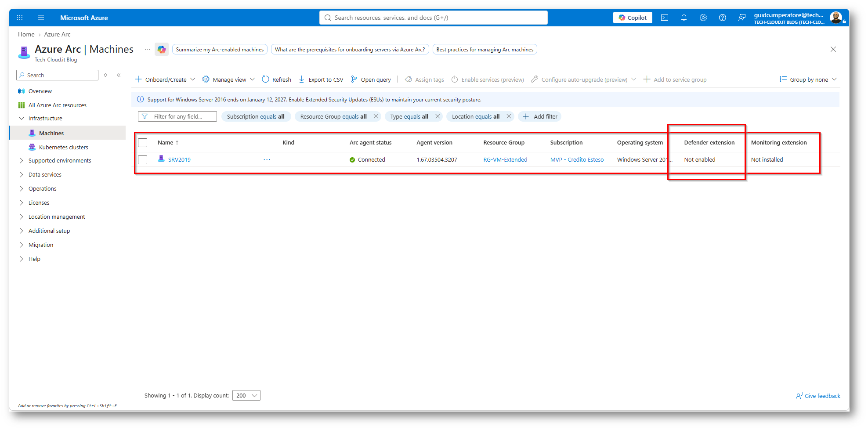Focus the global search resources box
The height and width of the screenshot is (430, 868).
(434, 18)
